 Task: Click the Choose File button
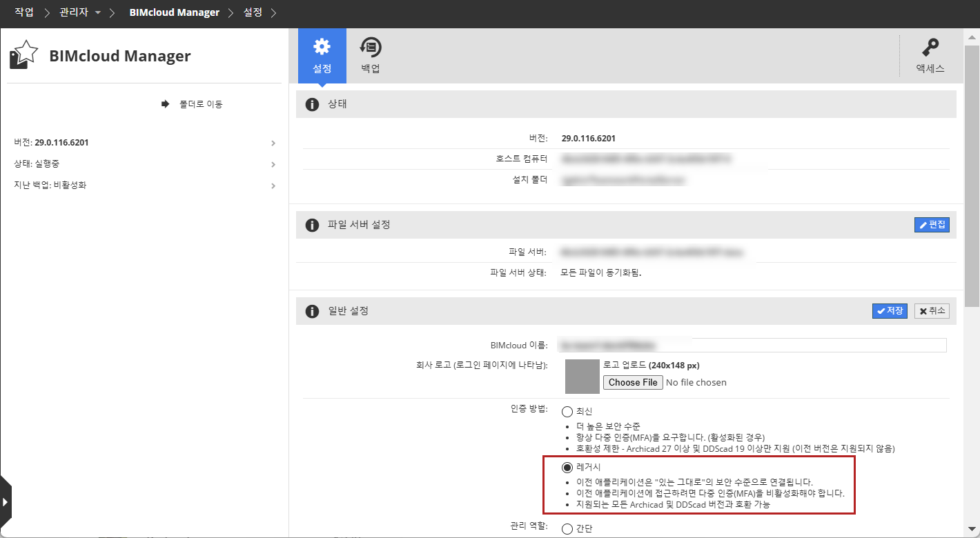coord(633,382)
